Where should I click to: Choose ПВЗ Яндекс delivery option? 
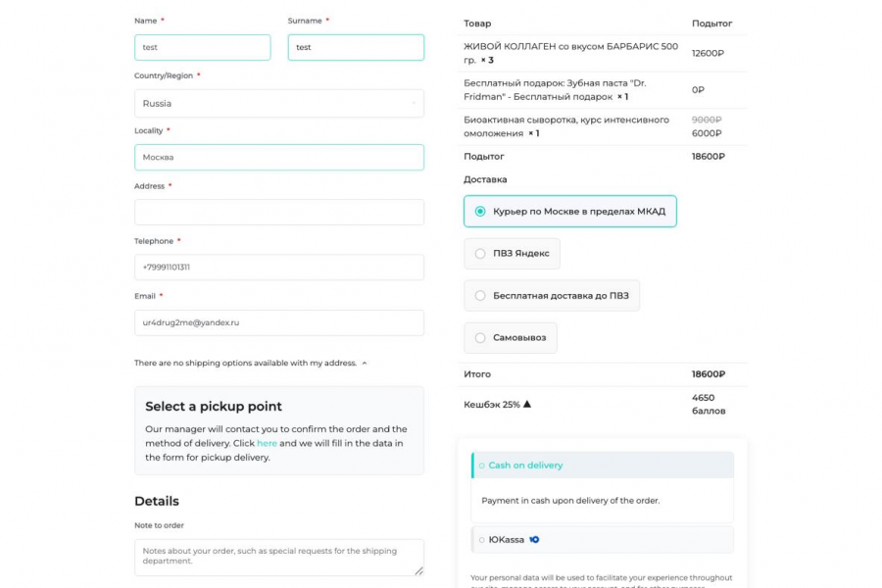(x=480, y=253)
